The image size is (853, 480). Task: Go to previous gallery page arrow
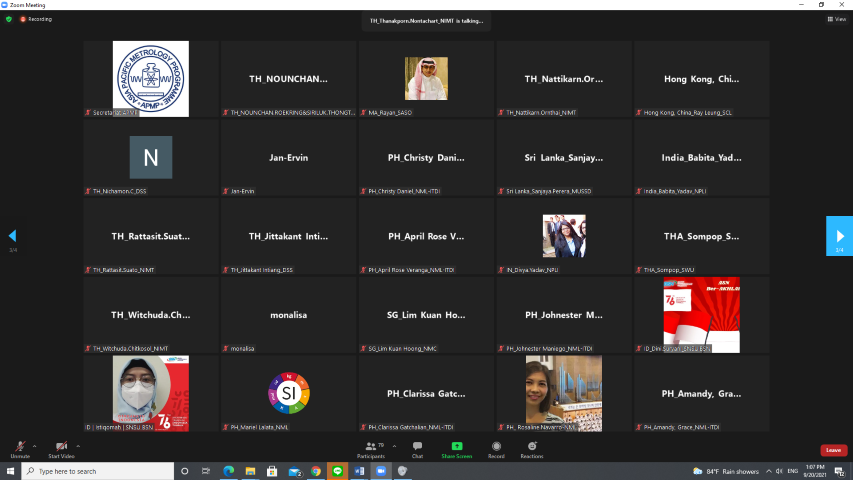tap(12, 236)
